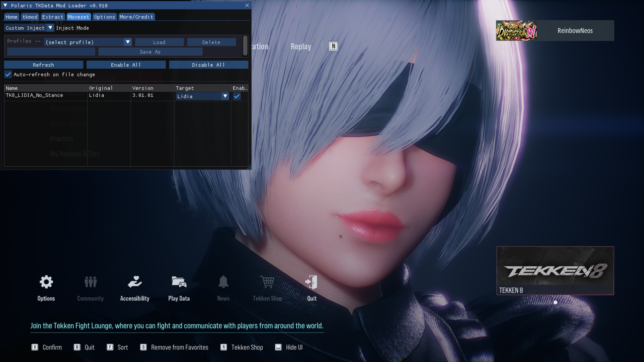The height and width of the screenshot is (362, 644).
Task: Open the Play Data folder icon
Action: pyautogui.click(x=179, y=282)
